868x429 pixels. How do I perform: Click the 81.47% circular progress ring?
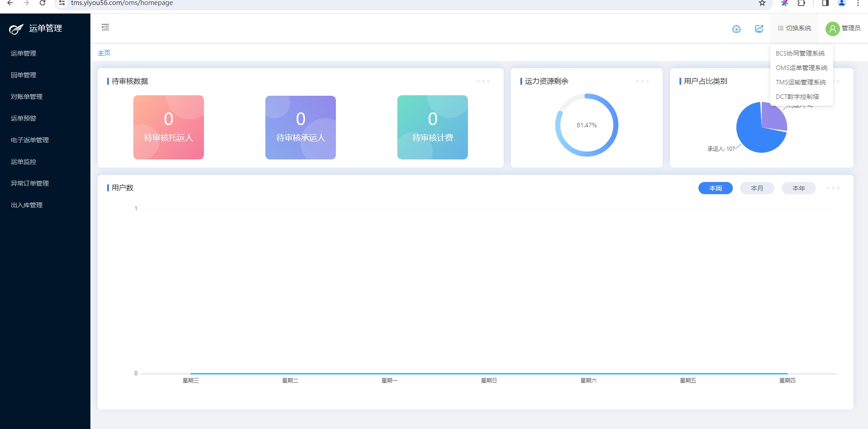pos(587,125)
